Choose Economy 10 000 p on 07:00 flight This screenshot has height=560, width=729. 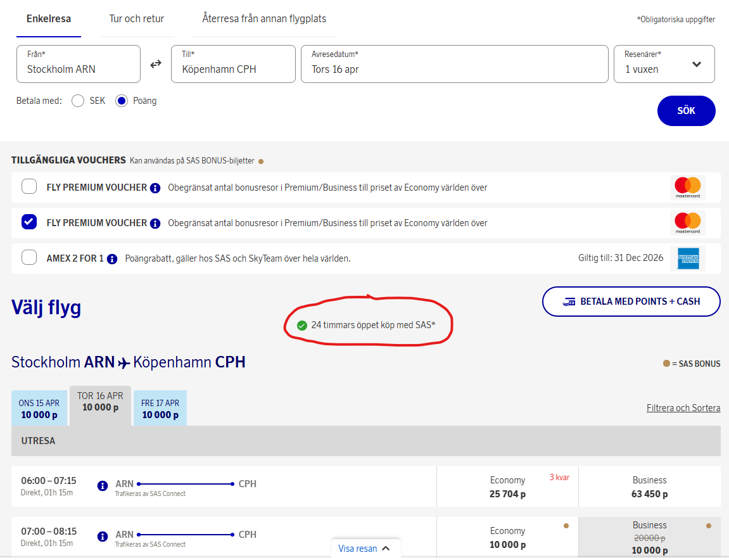[x=508, y=537]
